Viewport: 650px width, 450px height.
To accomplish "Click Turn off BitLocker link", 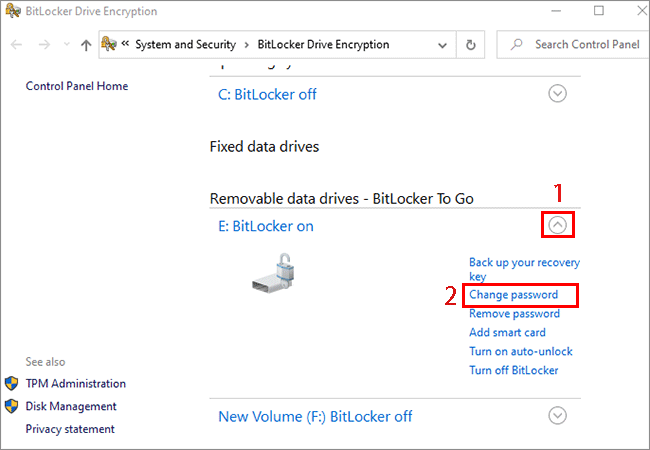I will [x=513, y=370].
